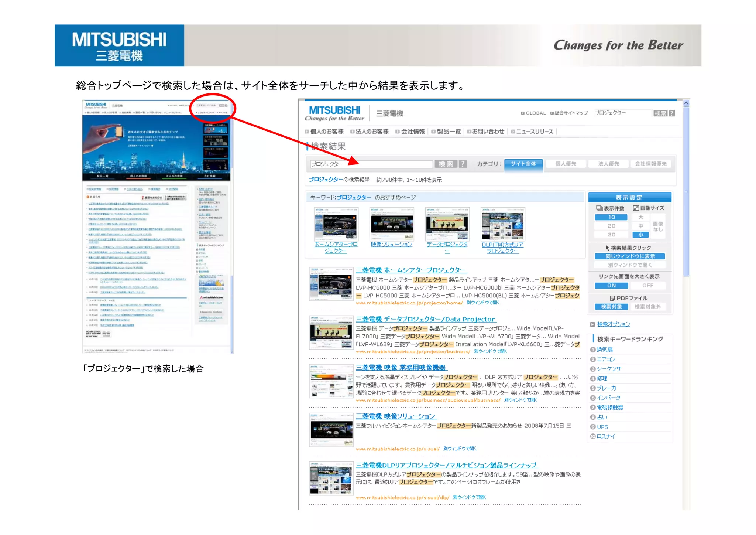This screenshot has width=756, height=535.
Task: Open the 三菱電機 データプロジェクター result link
Action: coord(425,319)
